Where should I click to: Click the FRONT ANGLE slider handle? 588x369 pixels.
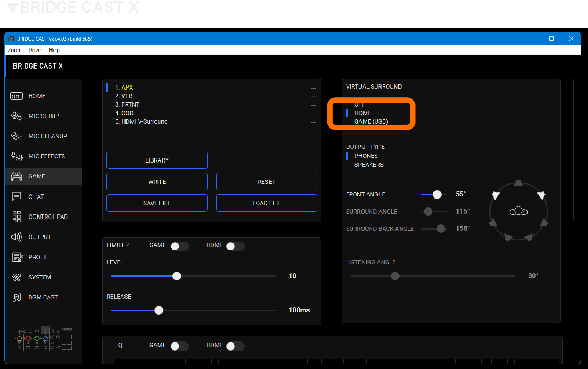(x=437, y=194)
